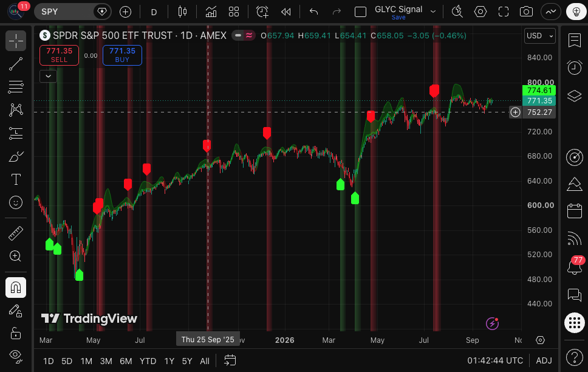Screen dimensions: 588x372
Task: Toggle lock all drawing tools
Action: pos(16,333)
